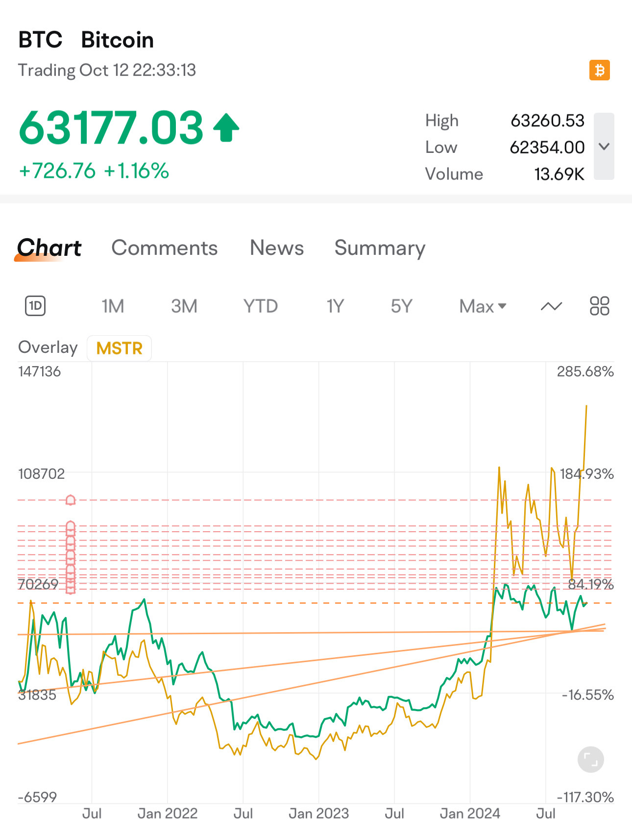The height and width of the screenshot is (840, 632).
Task: Tap the topmost price alert bell
Action: tap(71, 500)
